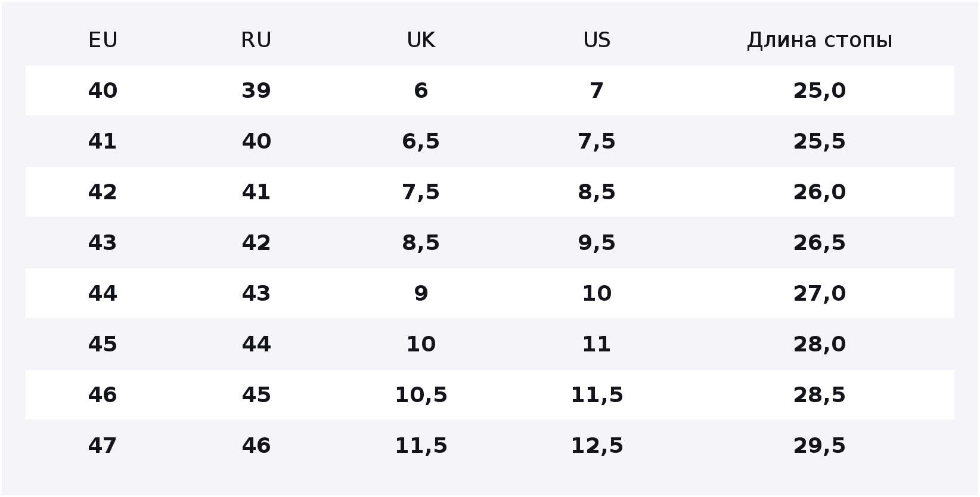Select US size 9,5 cell
Image resolution: width=980 pixels, height=497 pixels.
(597, 243)
